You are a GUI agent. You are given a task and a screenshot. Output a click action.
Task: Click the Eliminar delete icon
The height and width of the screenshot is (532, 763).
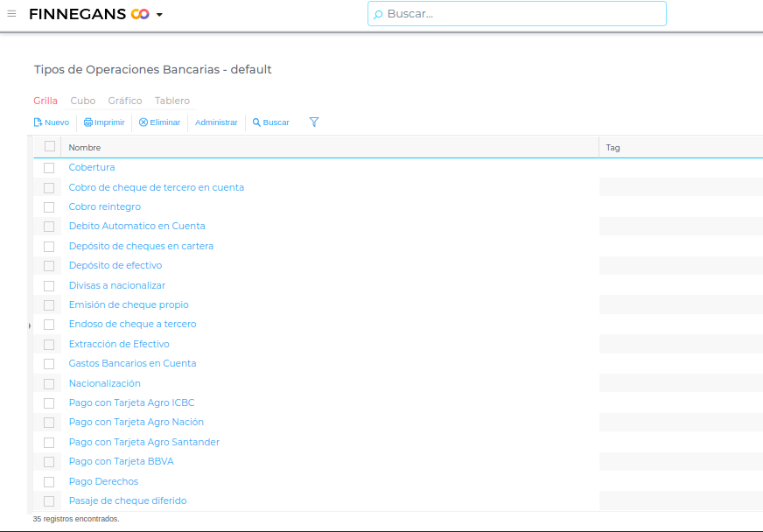(x=143, y=122)
